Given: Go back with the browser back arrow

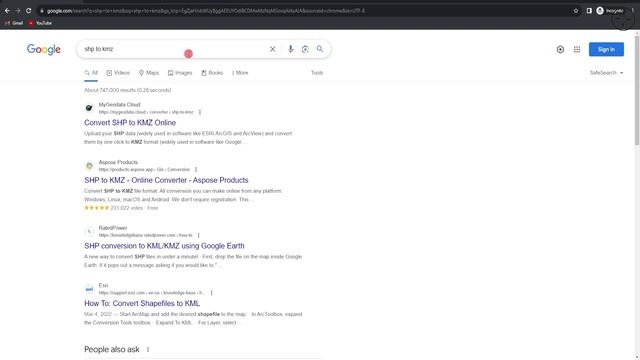Looking at the screenshot, I should tap(7, 11).
